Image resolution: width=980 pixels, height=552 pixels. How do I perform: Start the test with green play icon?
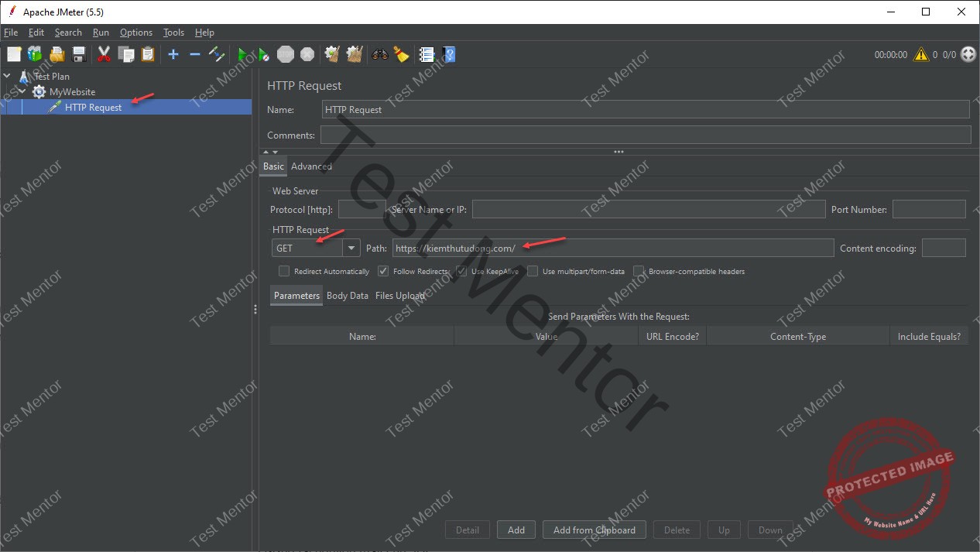point(242,54)
